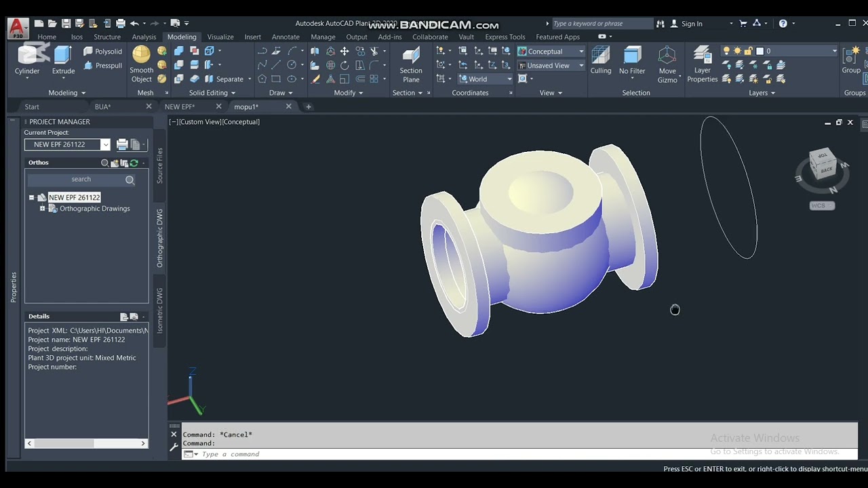Click the Undo arrow in quick access toolbar
The image size is (868, 488).
point(134,24)
